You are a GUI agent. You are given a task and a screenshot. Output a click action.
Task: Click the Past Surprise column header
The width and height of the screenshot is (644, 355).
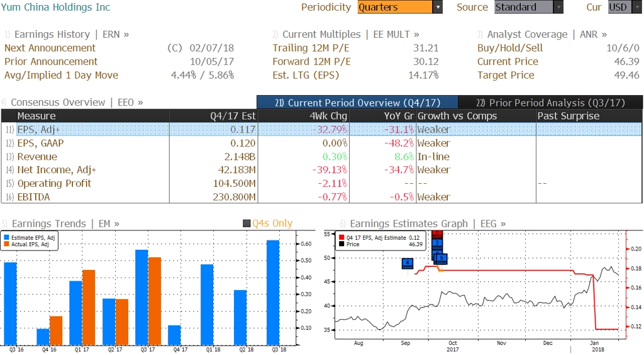(589, 116)
